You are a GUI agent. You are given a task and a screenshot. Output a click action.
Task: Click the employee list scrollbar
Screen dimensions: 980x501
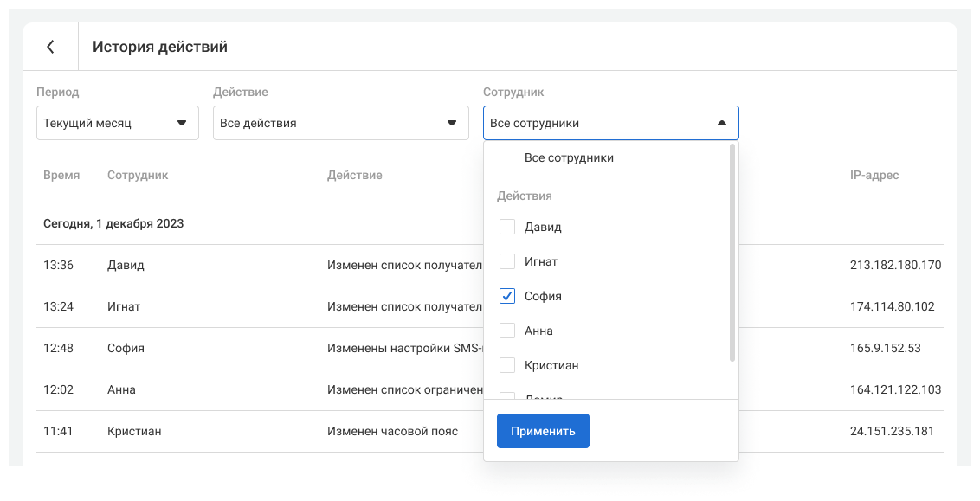732,251
